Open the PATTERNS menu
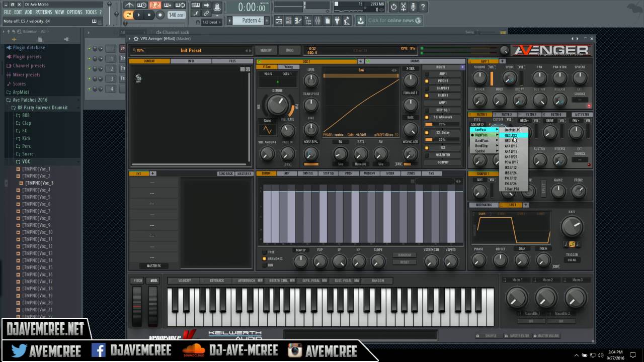The height and width of the screenshot is (362, 644). click(44, 12)
